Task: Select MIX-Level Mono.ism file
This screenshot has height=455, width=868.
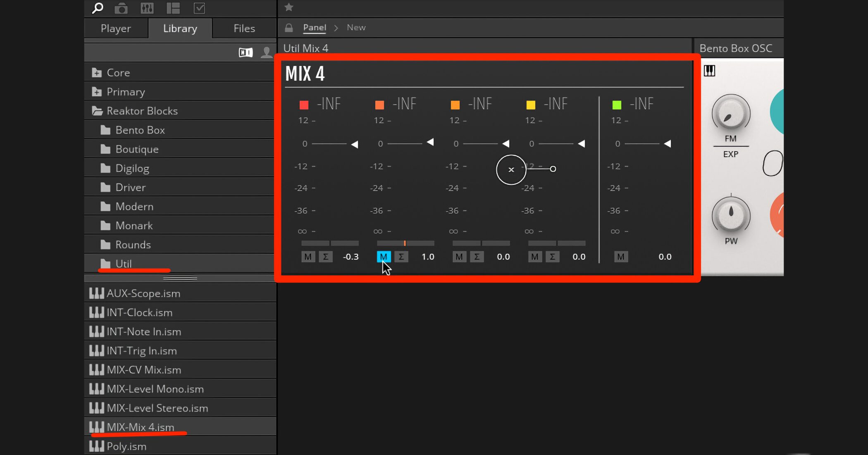Action: pyautogui.click(x=180, y=389)
